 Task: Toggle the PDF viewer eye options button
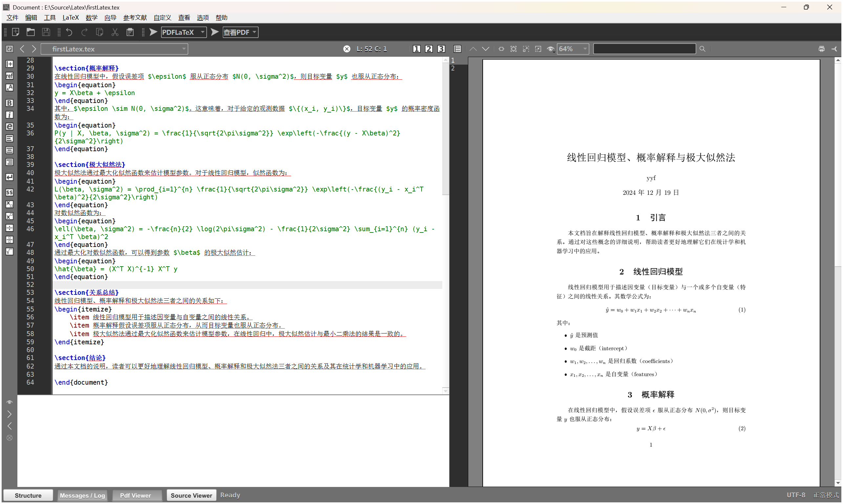(550, 49)
